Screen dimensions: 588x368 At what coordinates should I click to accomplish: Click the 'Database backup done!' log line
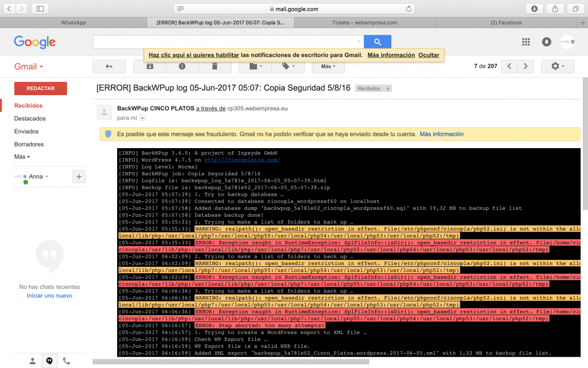(x=229, y=216)
